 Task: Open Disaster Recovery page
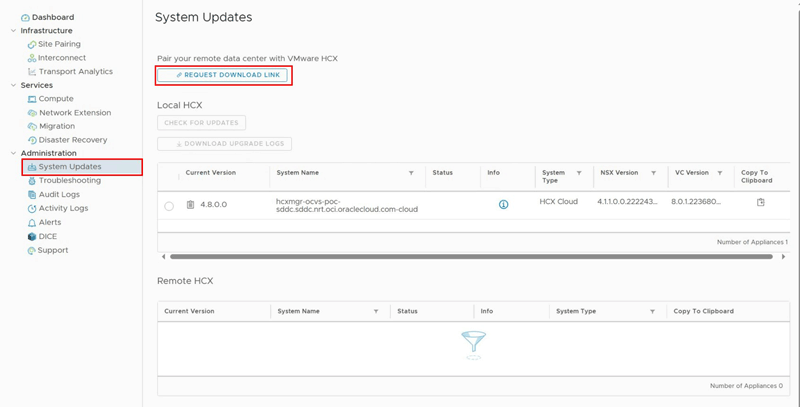pos(73,140)
